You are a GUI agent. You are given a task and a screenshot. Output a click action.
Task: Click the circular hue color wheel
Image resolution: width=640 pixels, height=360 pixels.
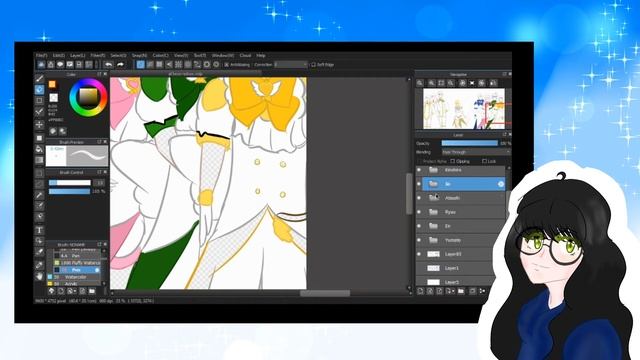[x=88, y=98]
